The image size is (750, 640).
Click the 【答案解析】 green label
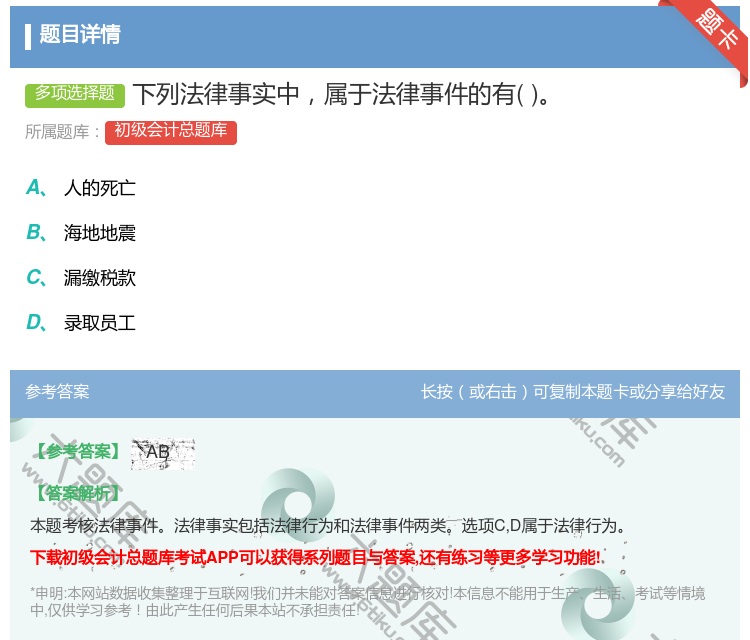point(78,493)
